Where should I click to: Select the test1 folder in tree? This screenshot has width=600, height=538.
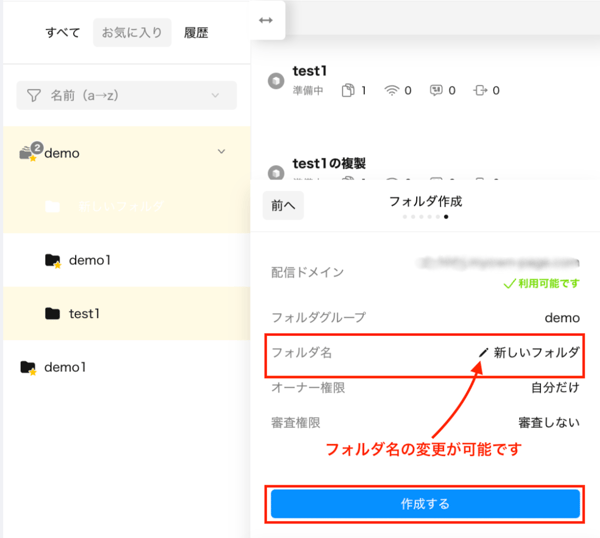(84, 314)
